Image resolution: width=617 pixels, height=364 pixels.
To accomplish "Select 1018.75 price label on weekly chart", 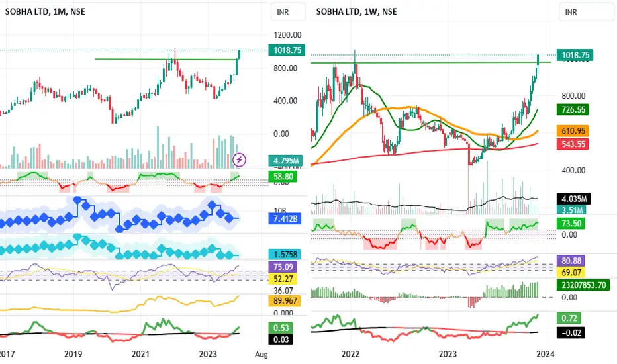I will tap(575, 55).
